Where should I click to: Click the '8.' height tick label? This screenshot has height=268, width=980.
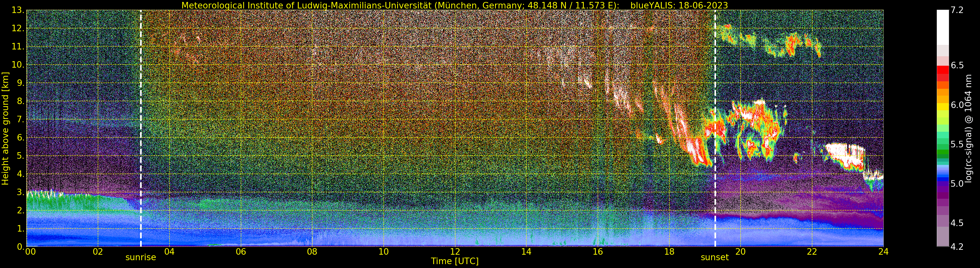point(20,101)
